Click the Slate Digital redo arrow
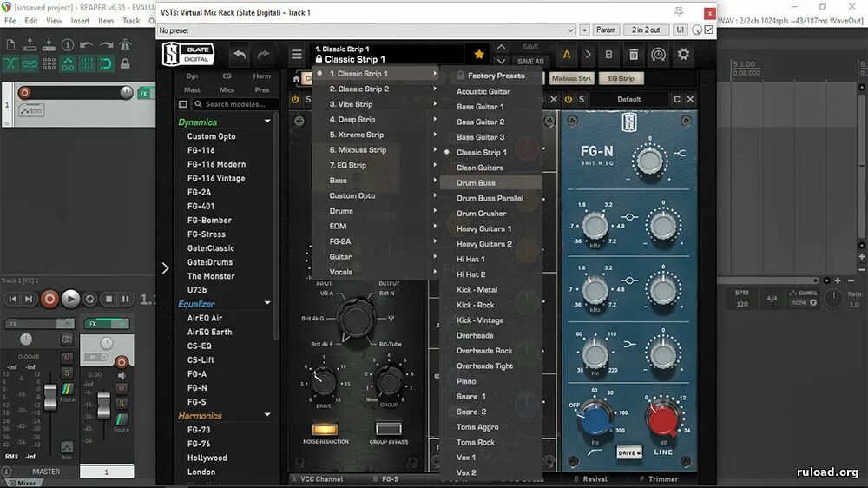 click(264, 55)
